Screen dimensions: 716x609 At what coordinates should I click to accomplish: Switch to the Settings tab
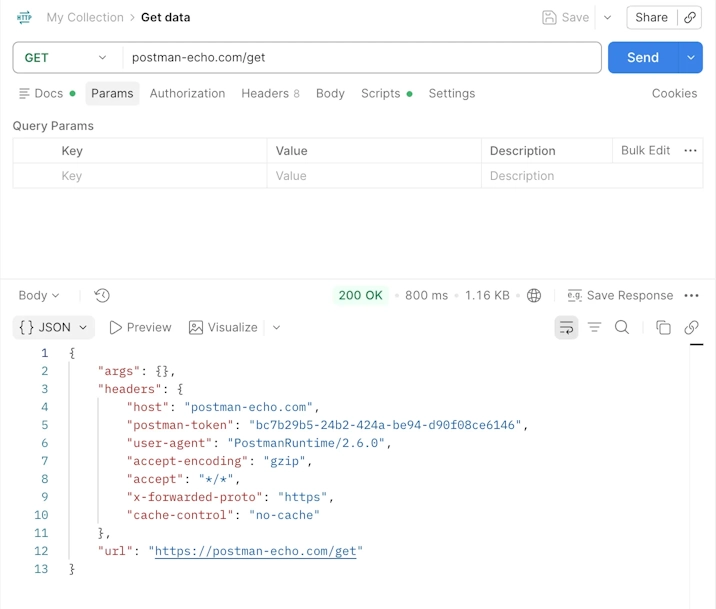pyautogui.click(x=452, y=94)
